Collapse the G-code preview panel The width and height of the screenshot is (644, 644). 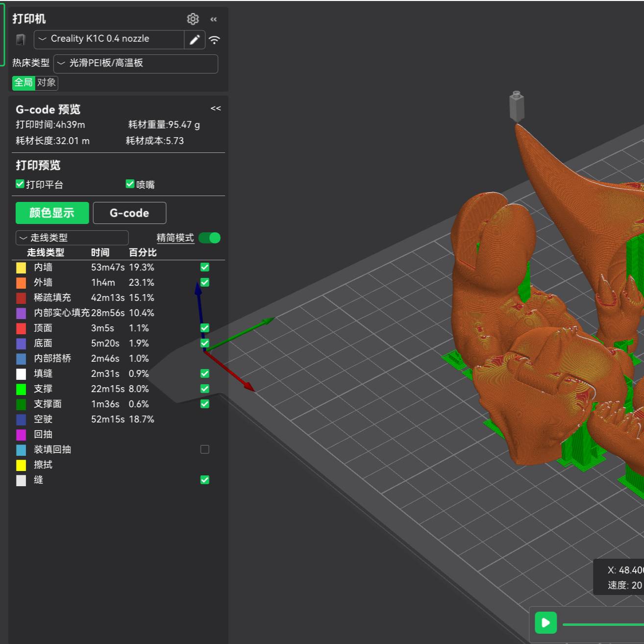click(x=216, y=108)
